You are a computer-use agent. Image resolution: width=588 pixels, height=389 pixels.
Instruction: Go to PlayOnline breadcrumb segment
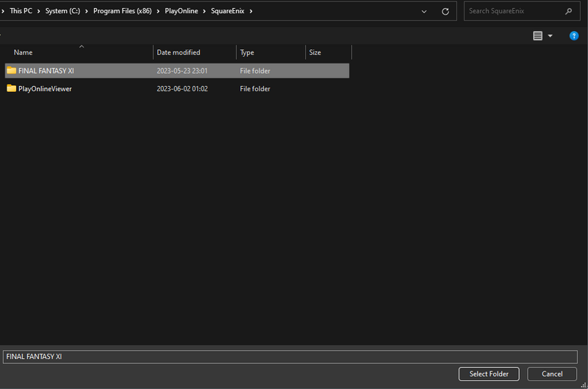tap(181, 11)
